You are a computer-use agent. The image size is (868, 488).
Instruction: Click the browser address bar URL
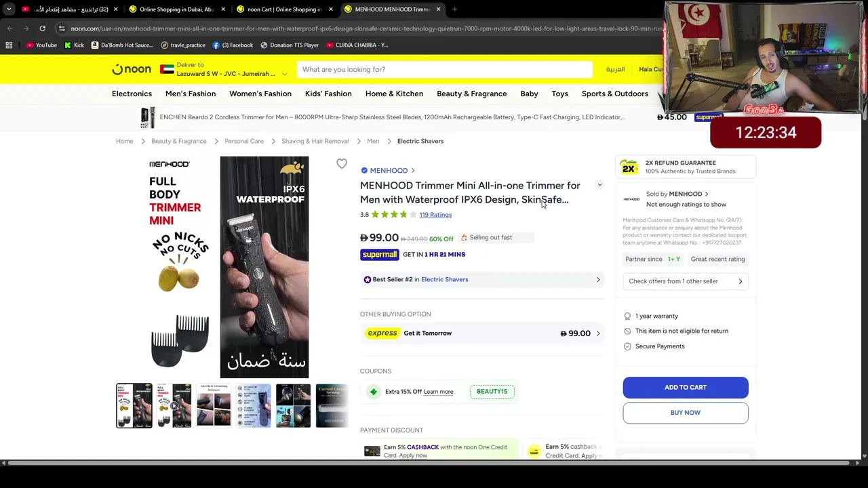tap(366, 28)
